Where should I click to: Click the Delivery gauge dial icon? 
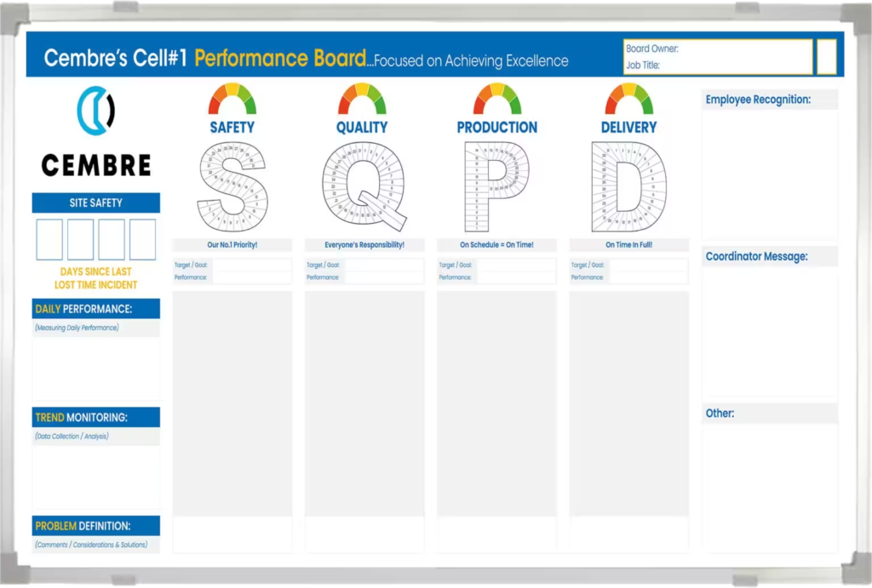pyautogui.click(x=628, y=98)
